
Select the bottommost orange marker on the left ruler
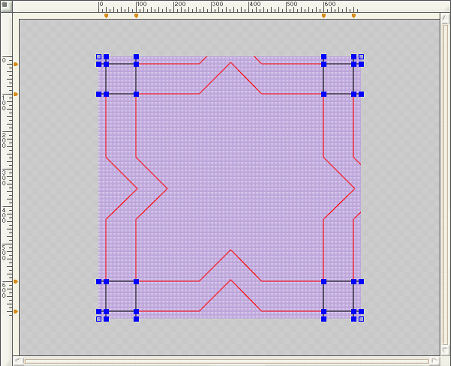(16, 312)
